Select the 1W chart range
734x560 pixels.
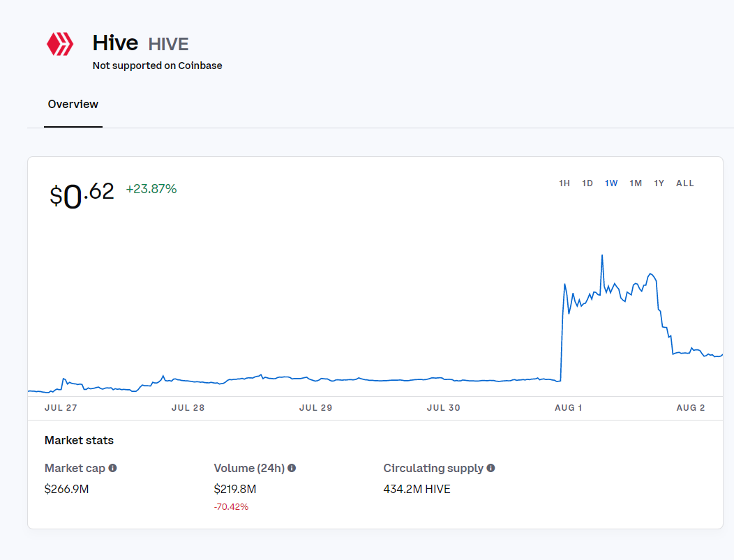point(611,183)
